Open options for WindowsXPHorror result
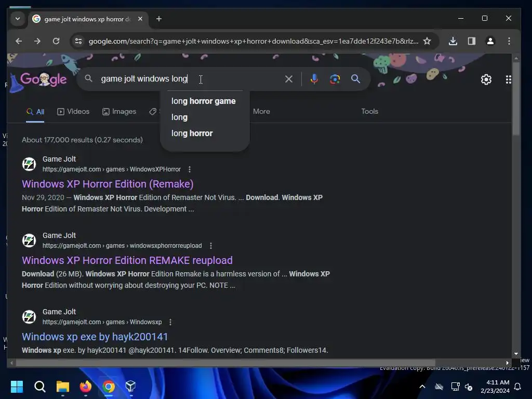This screenshot has width=532, height=399. coord(189,169)
